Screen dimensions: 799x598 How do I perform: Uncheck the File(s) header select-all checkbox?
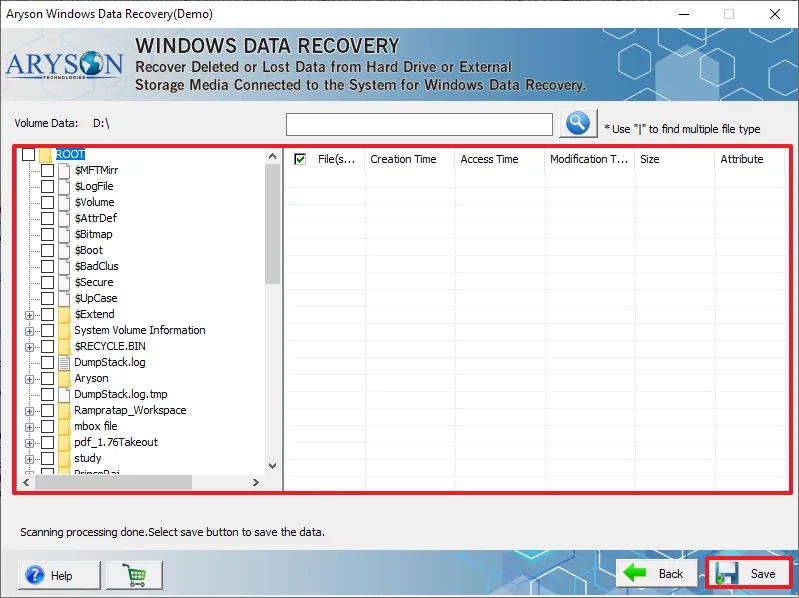(x=300, y=159)
